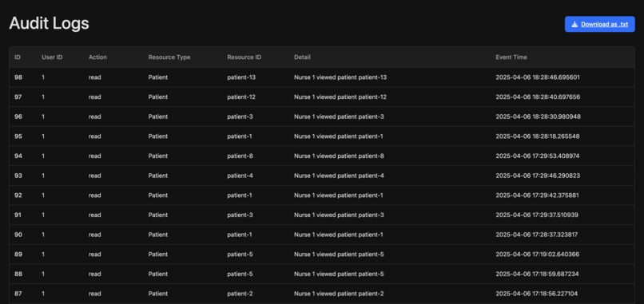Select resource ID patient-13
The height and width of the screenshot is (304, 644).
241,77
